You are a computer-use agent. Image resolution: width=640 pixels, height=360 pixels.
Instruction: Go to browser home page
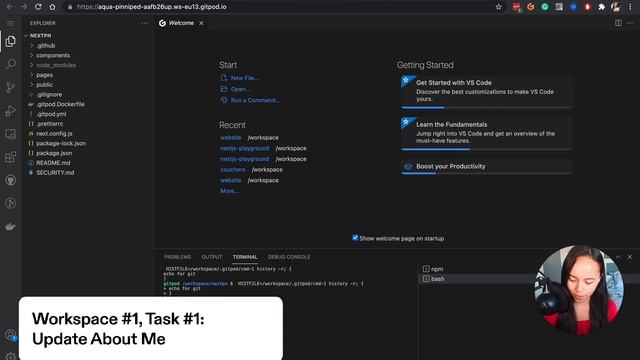point(52,7)
